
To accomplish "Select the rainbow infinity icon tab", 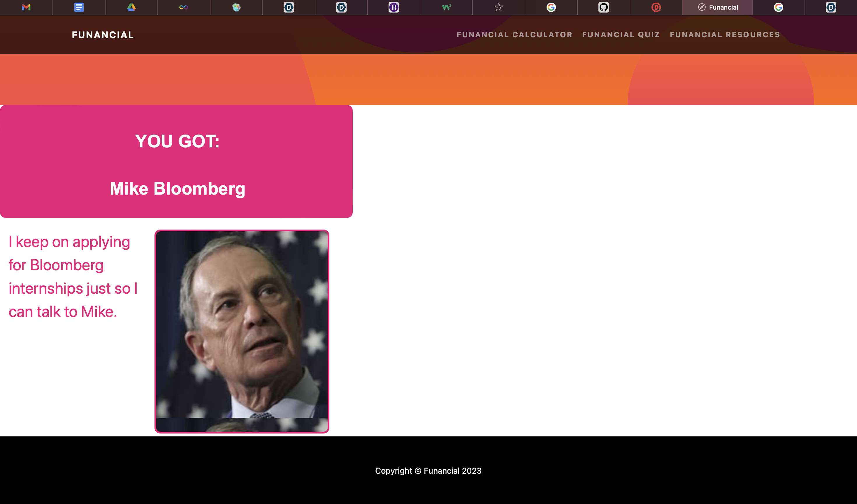I will coord(184,7).
